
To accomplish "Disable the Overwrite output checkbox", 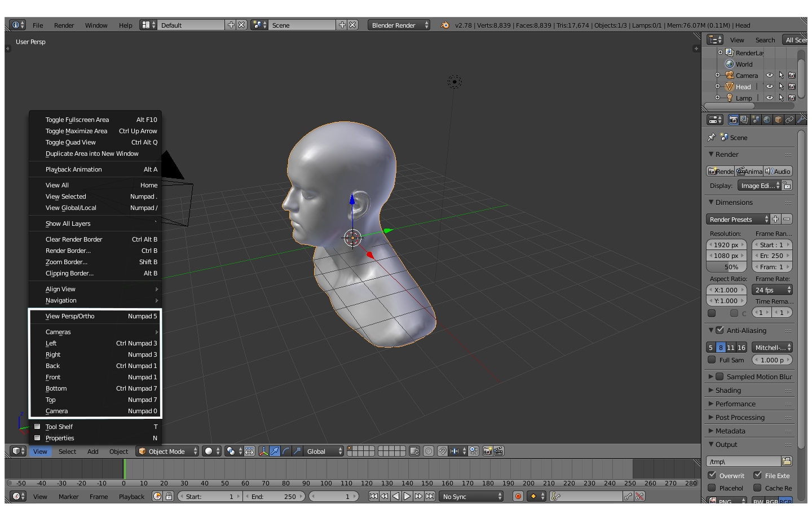I will [x=712, y=475].
